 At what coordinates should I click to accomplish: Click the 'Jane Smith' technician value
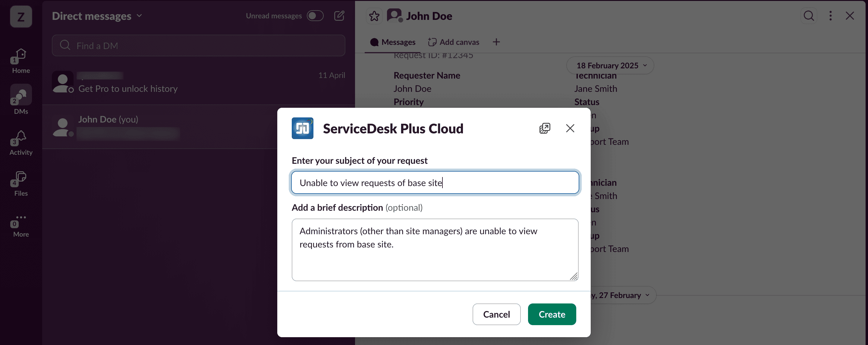596,89
